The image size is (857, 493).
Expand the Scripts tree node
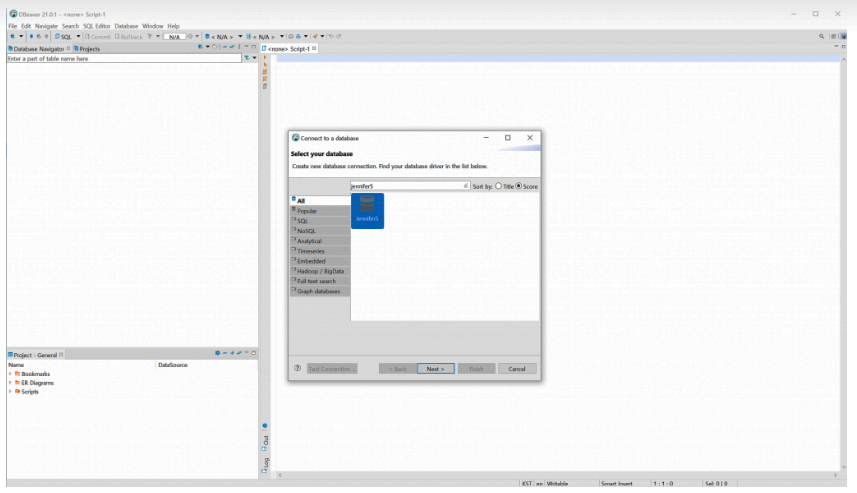pyautogui.click(x=10, y=391)
